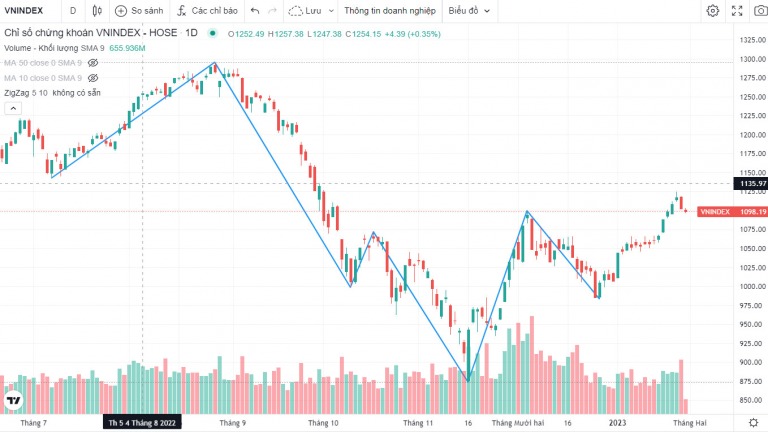The width and height of the screenshot is (768, 432).
Task: Click the Tháng 9 time axis label
Action: coord(233,423)
